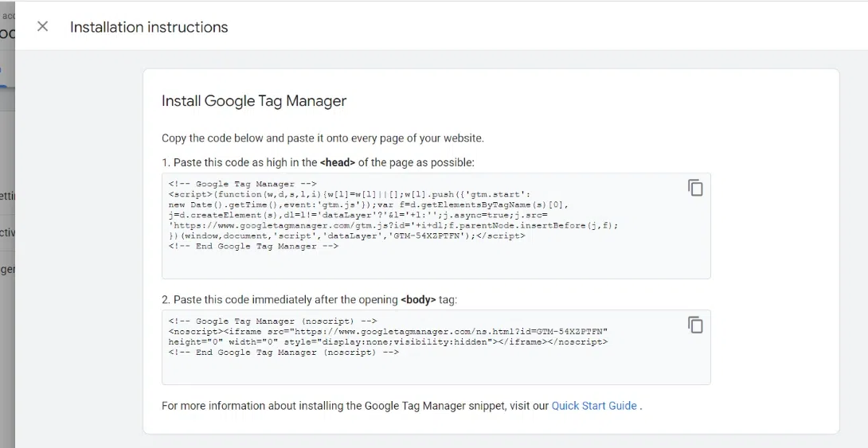Open the Quick Start Guide link
Image resolution: width=868 pixels, height=448 pixels.
click(594, 406)
